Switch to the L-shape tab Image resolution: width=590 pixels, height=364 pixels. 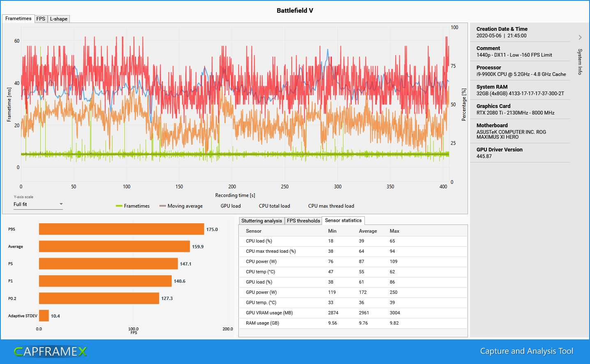[59, 19]
